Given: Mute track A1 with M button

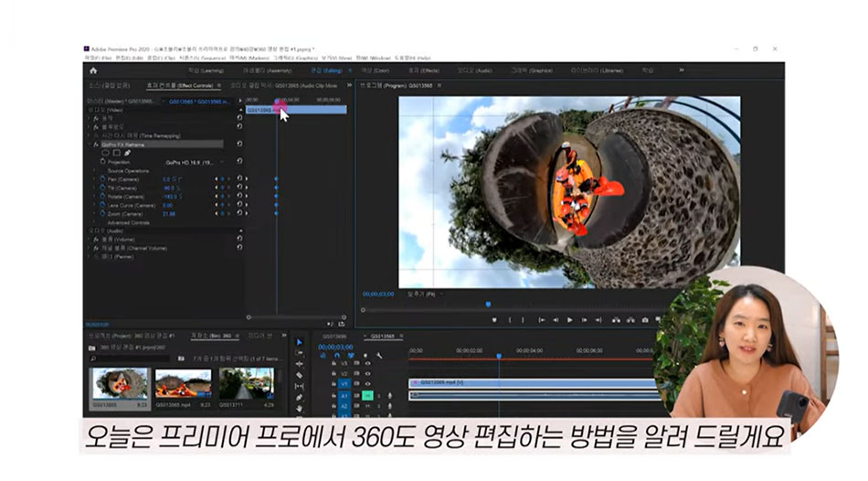Looking at the screenshot, I should click(367, 396).
